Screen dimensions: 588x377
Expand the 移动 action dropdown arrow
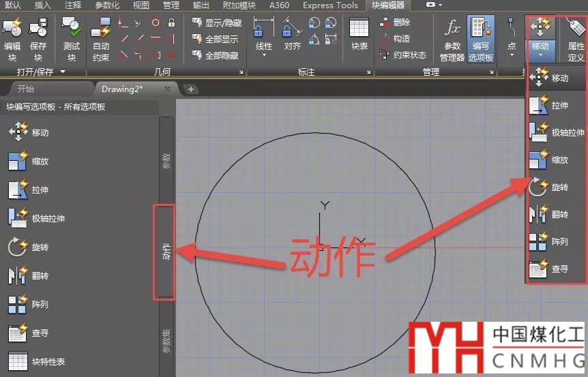click(540, 57)
